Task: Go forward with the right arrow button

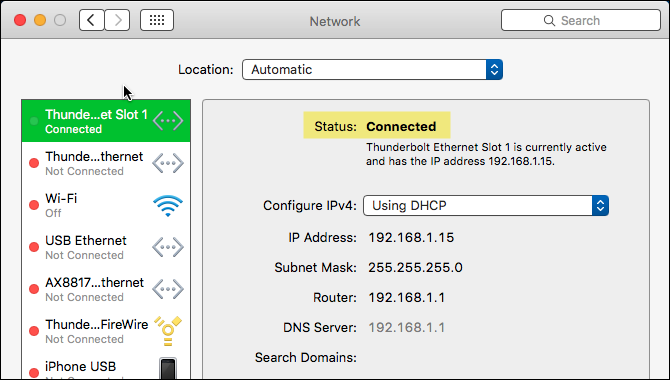Action: point(118,20)
